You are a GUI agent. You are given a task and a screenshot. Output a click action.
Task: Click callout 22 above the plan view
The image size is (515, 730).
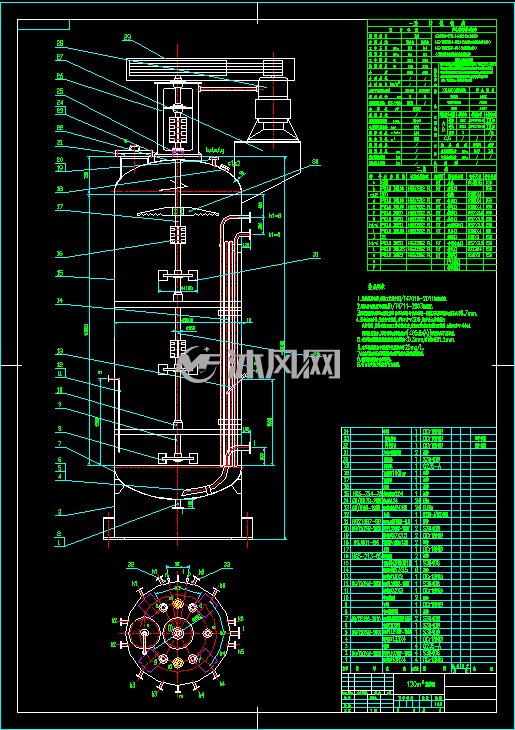[131, 565]
